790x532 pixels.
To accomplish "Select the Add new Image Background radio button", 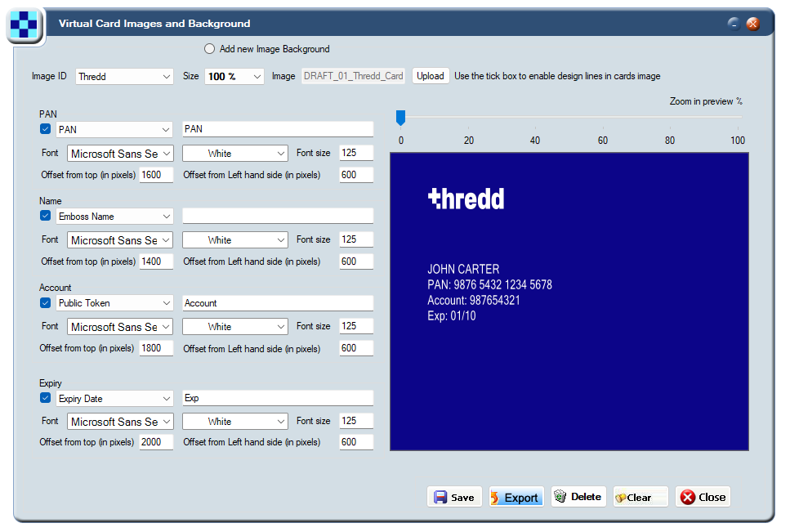I will click(x=210, y=49).
